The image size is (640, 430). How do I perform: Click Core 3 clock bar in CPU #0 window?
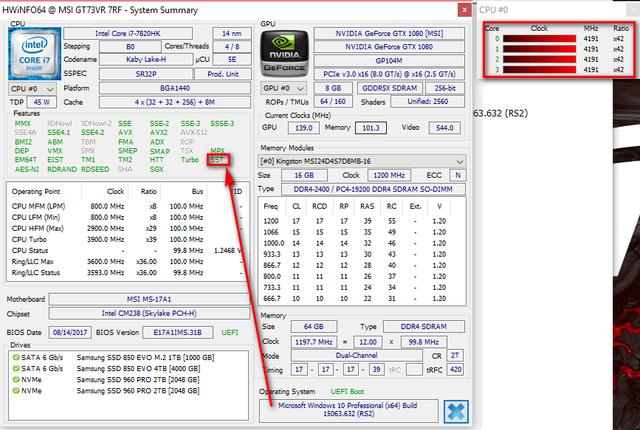pos(539,69)
